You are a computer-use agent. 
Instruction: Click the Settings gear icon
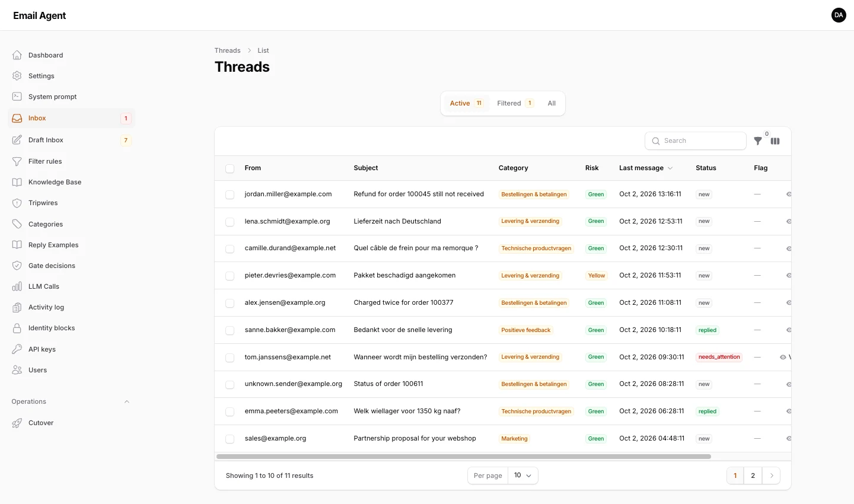(17, 76)
